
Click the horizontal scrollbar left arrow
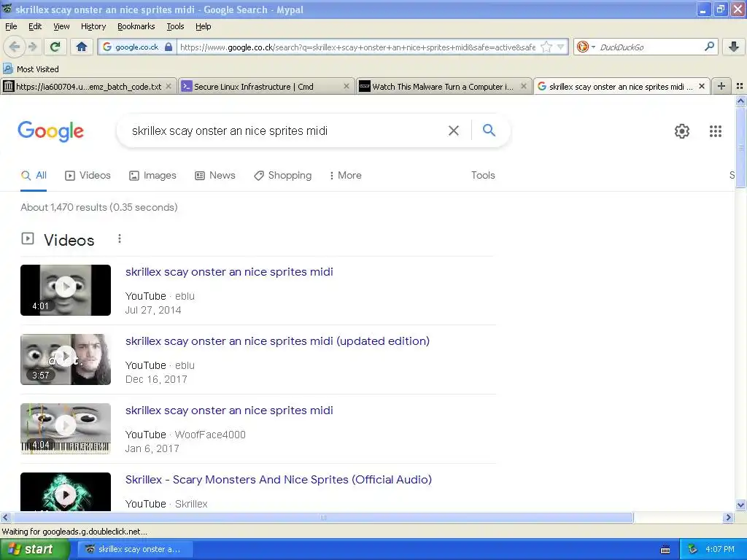5,518
